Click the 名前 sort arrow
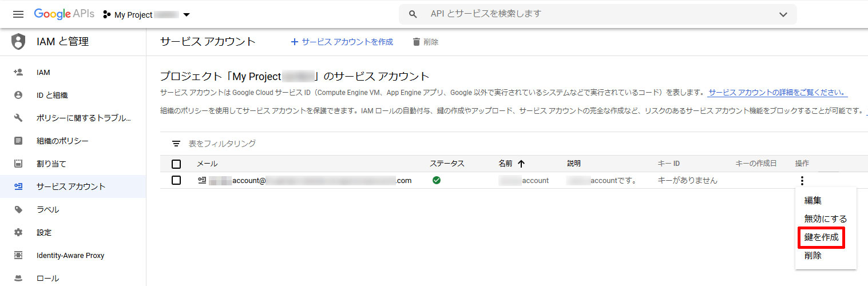Screen dimensions: 868x286 click(521, 164)
